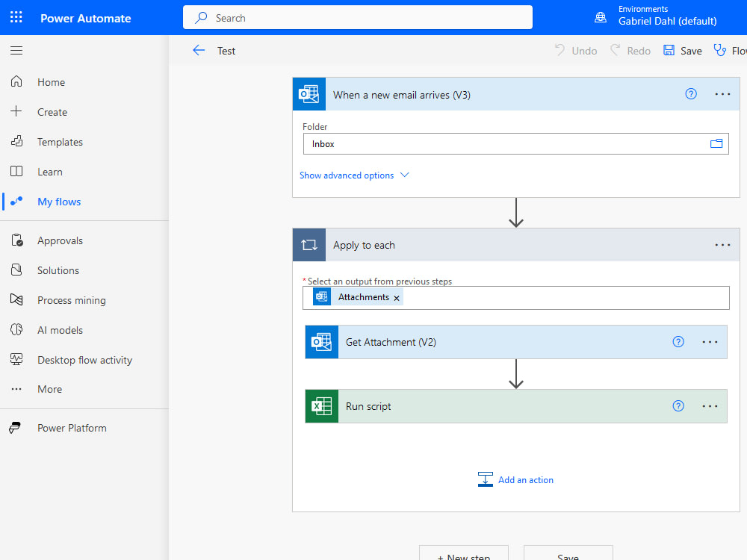Click the Outlook icon on the email trigger
Viewport: 747px width, 560px height.
pos(309,94)
